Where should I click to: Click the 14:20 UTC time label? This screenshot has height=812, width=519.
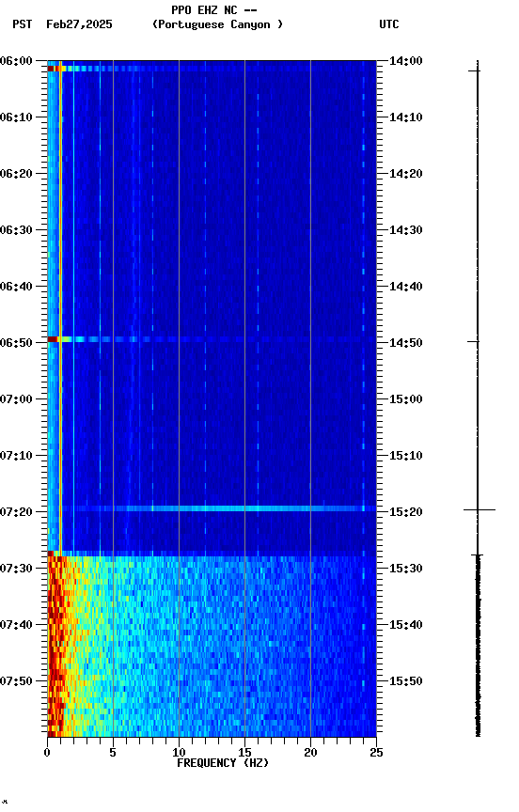[x=406, y=174]
